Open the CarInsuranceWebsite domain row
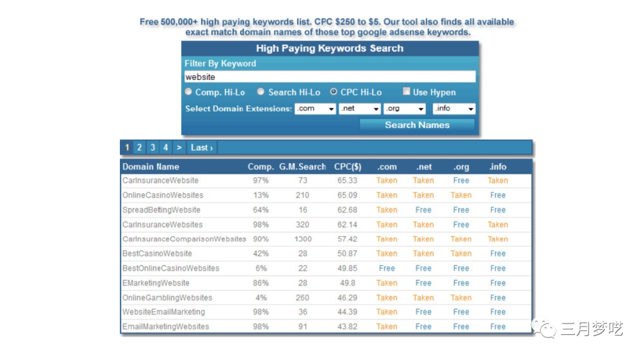Image resolution: width=644 pixels, height=357 pixels. pyautogui.click(x=160, y=180)
